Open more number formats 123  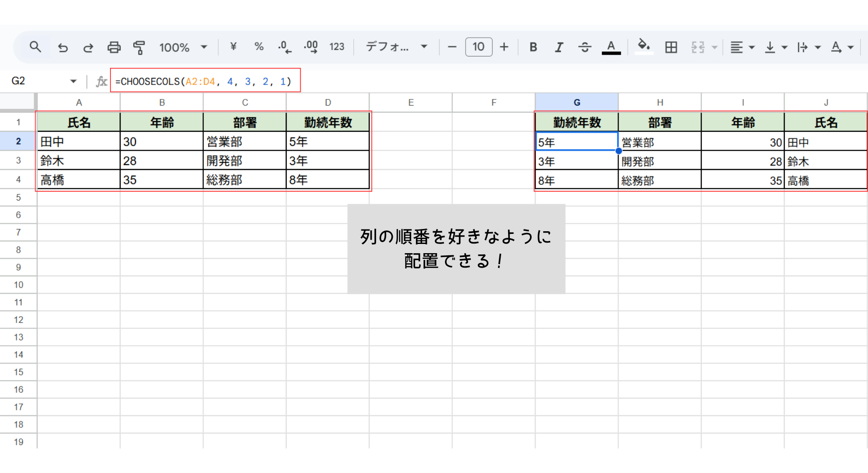[x=337, y=46]
